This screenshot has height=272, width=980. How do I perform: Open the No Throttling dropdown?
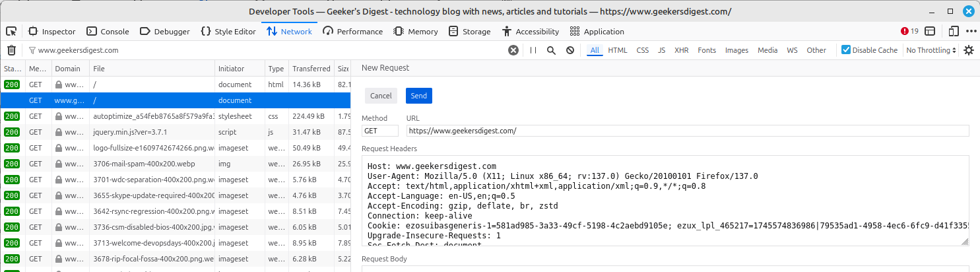[x=931, y=50]
